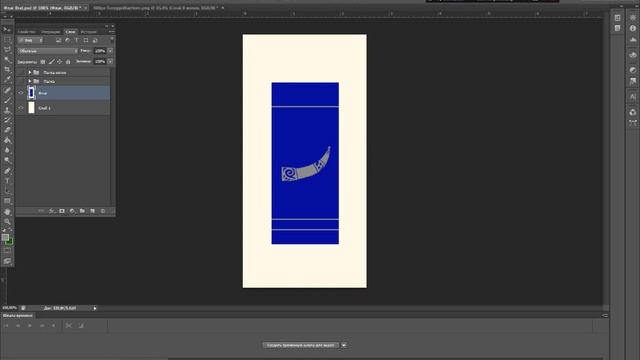
Task: Create a new group folder icon
Action: pos(82,211)
